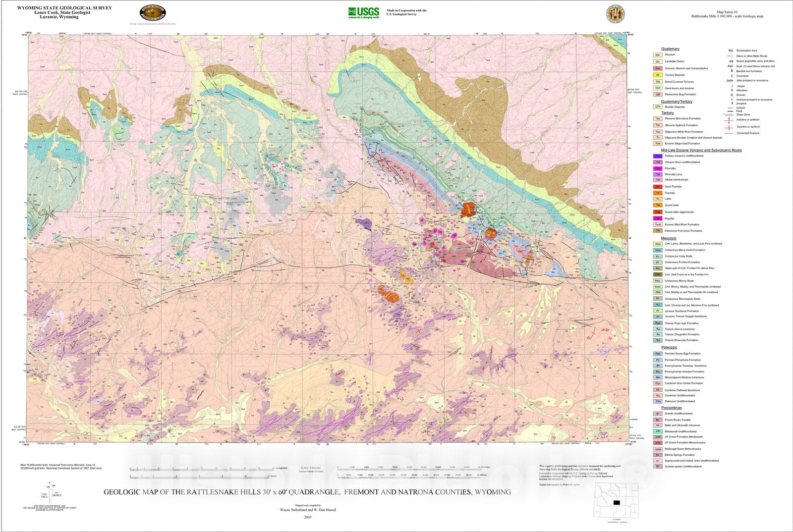Toggle the Mm Mississippian Madison Limestone swatch
This screenshot has height=532, width=793.
click(x=657, y=377)
